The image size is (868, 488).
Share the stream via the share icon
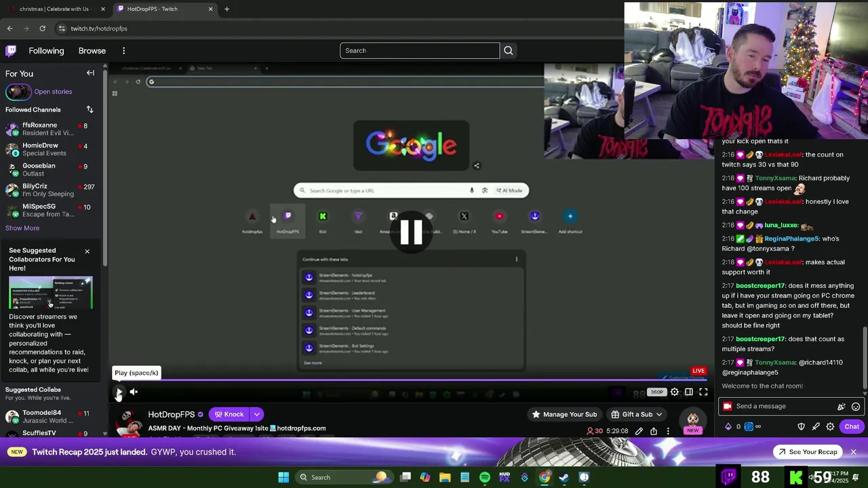coord(654,431)
